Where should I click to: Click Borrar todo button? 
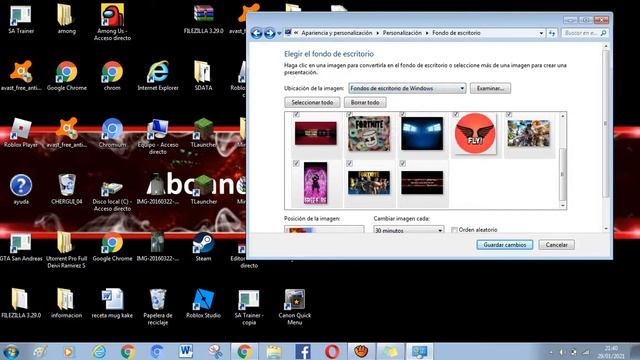365,102
